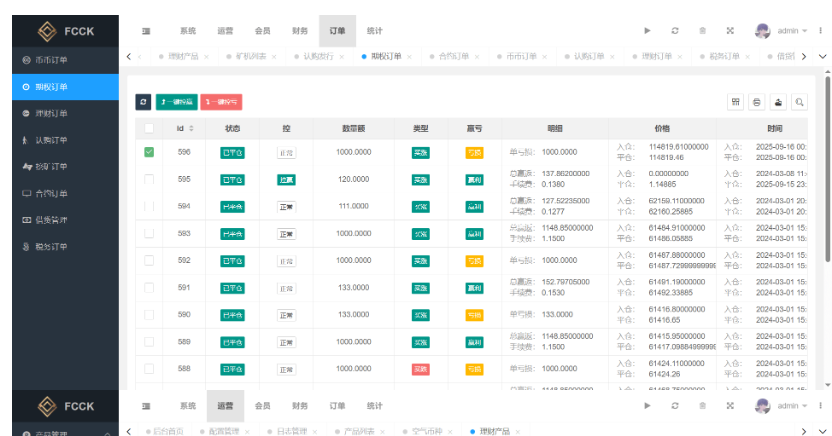Sort the table by the id column arrows
Screen dimensions: 832x436
192,128
